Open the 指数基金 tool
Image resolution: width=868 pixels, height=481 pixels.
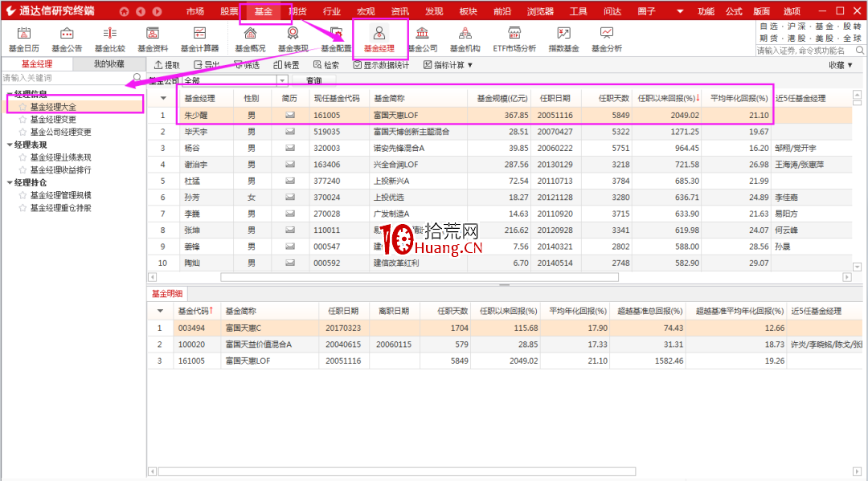[x=563, y=40]
